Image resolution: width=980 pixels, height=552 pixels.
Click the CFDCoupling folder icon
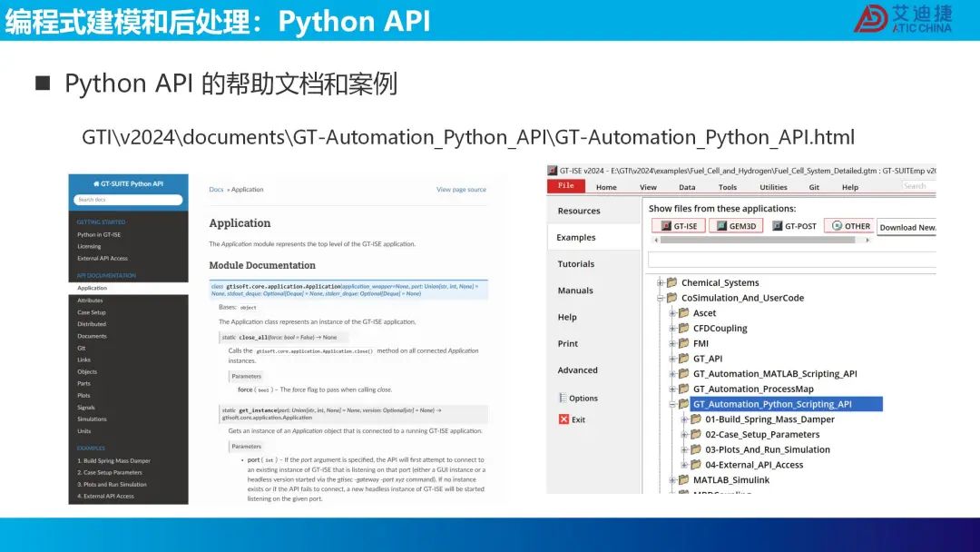[684, 328]
